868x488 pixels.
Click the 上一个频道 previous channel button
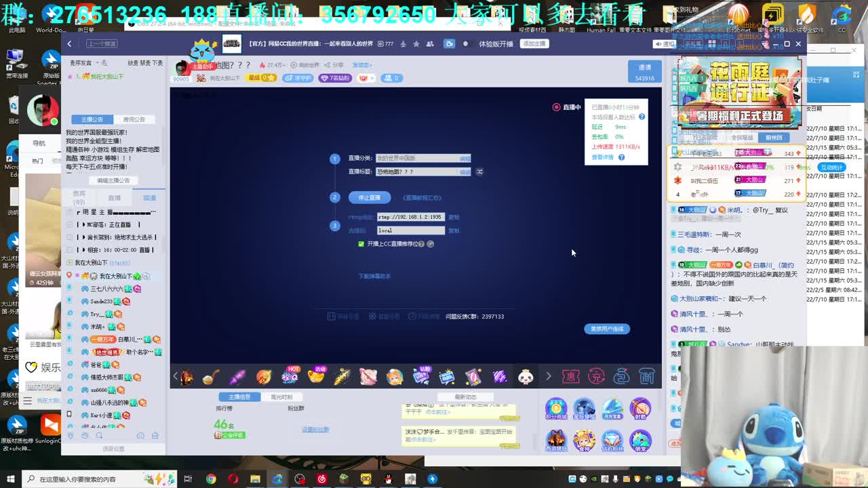[x=102, y=44]
